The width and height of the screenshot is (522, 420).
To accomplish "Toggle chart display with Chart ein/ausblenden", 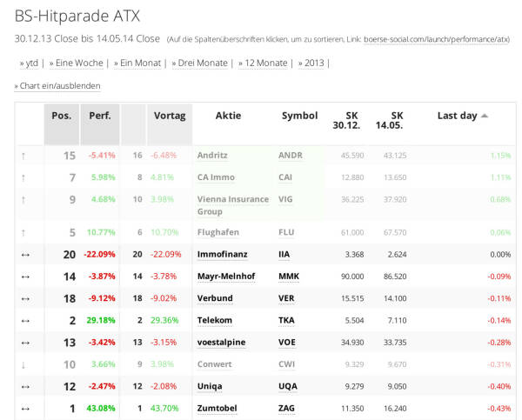I will tap(57, 86).
